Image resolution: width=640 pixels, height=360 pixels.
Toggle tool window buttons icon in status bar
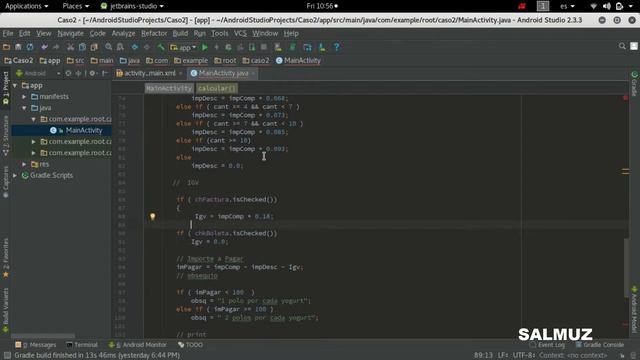(x=7, y=355)
